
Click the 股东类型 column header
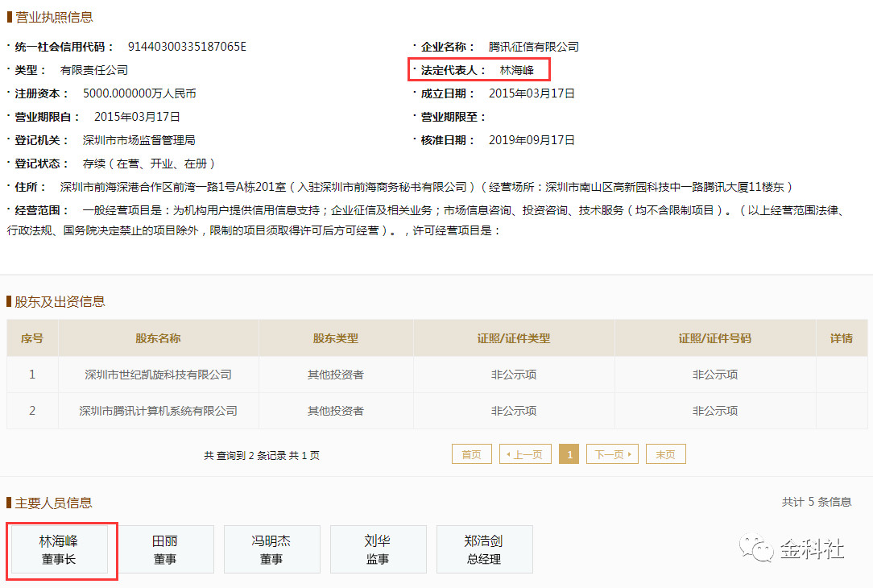coord(336,338)
